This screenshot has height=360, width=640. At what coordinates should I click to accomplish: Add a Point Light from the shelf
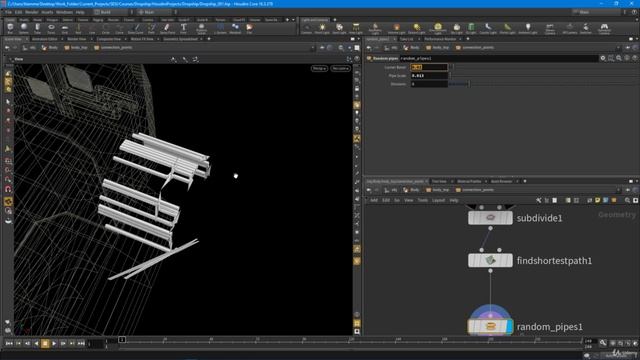(x=322, y=29)
